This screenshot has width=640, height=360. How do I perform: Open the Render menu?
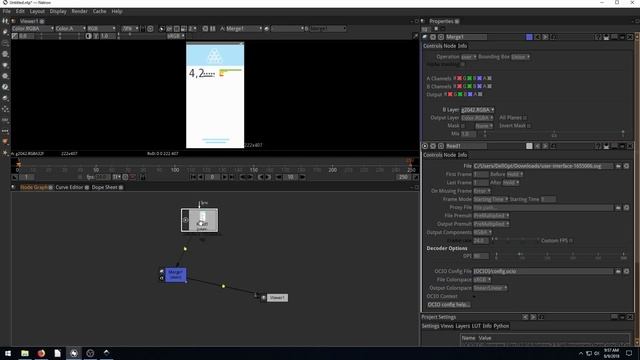[x=79, y=11]
